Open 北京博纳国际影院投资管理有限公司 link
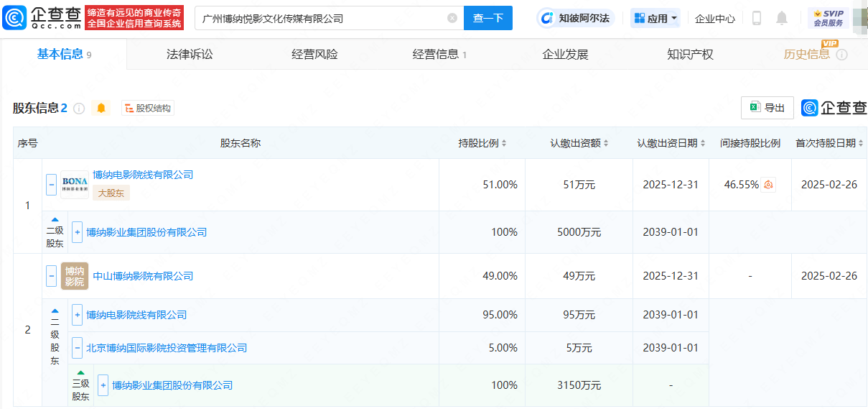This screenshot has height=409, width=868. [167, 348]
